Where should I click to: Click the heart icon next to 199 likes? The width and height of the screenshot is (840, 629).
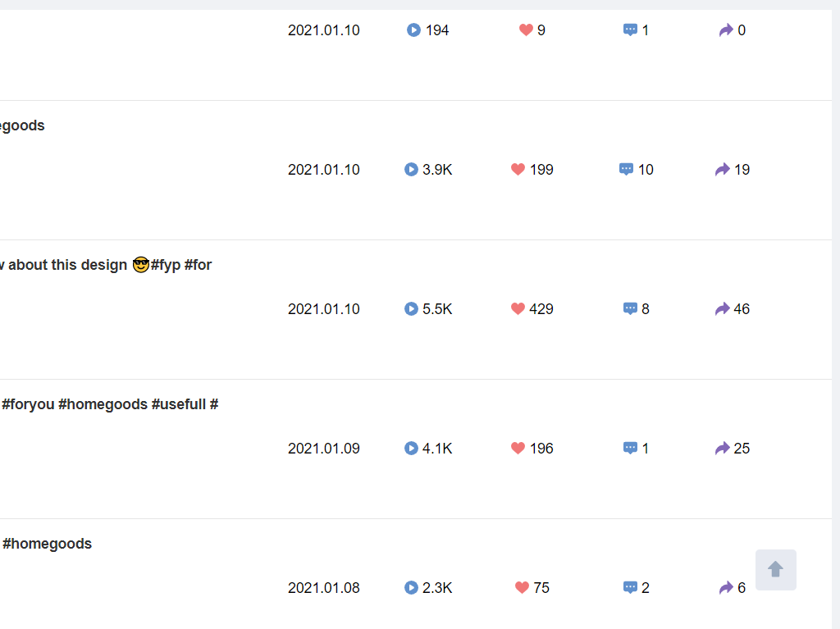pyautogui.click(x=518, y=170)
